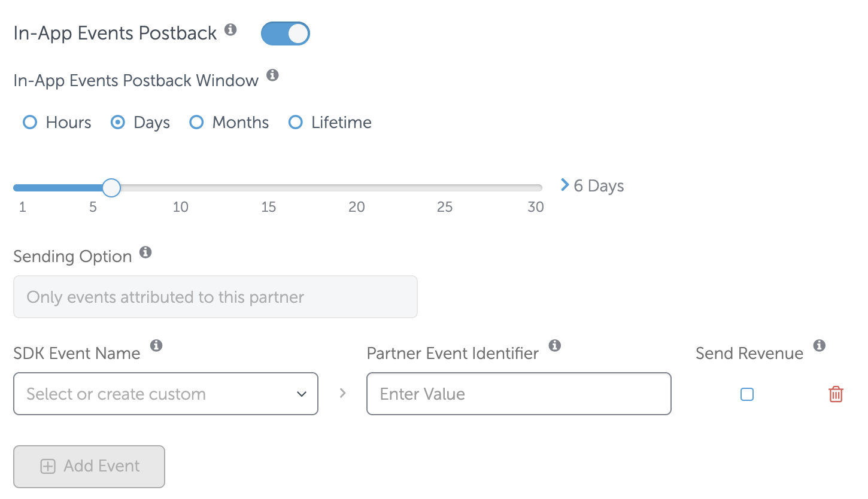Screen dimensions: 868x499
Task: Open the SDK Event Name dropdown
Action: tap(166, 394)
